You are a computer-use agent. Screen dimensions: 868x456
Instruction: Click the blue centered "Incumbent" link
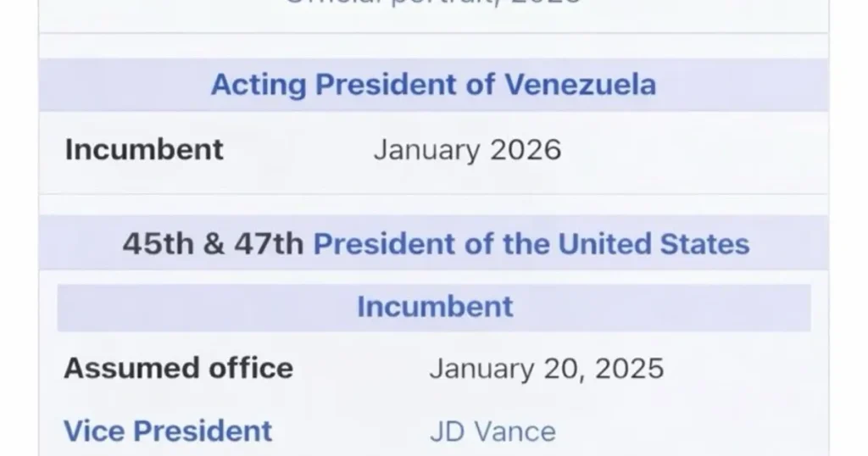(435, 306)
